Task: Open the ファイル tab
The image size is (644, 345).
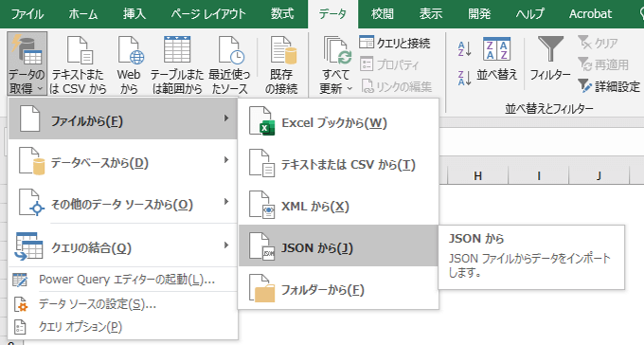Action: (x=27, y=14)
